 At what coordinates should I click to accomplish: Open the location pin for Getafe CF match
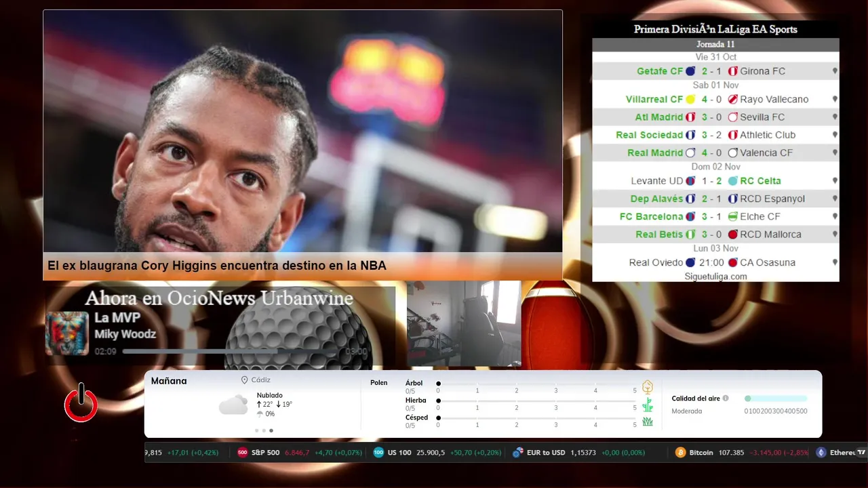(x=835, y=71)
